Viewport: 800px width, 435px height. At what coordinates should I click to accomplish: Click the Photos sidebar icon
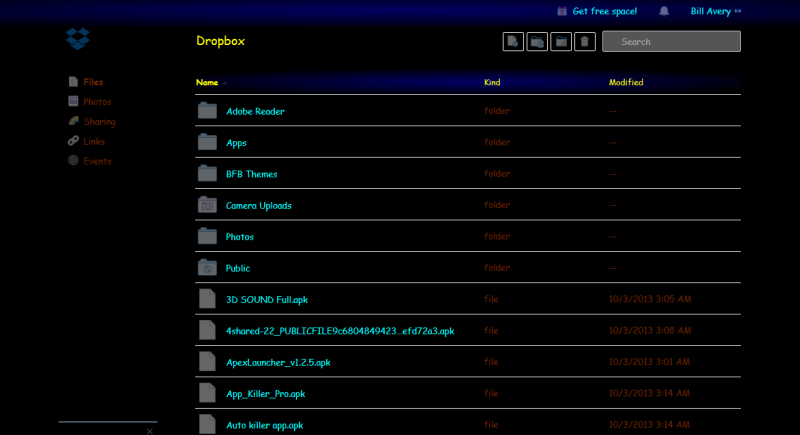coord(73,101)
